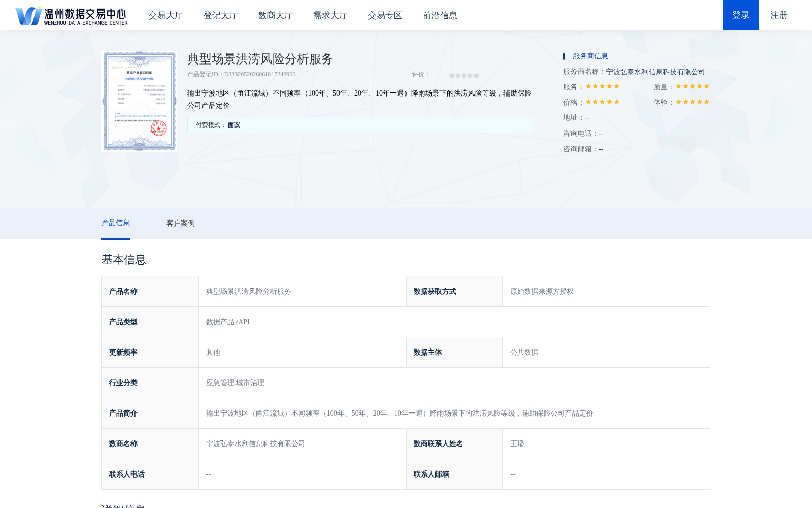Click the Wenzhou Data Exchange Center logo
812x508 pixels.
click(72, 16)
